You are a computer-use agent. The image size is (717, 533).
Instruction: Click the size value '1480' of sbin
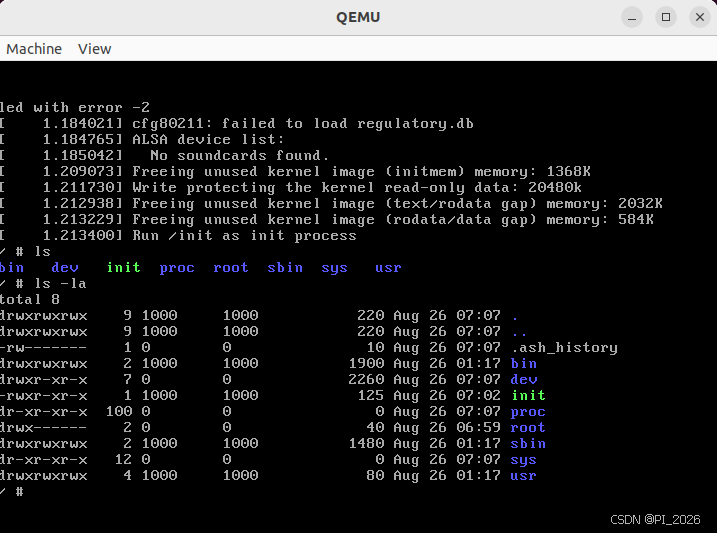366,443
